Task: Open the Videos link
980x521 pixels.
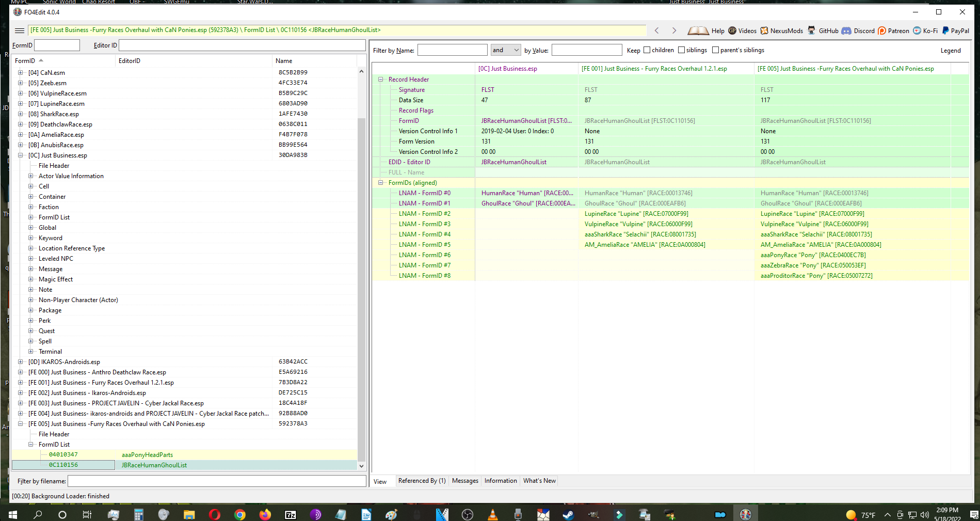Action: [x=742, y=30]
